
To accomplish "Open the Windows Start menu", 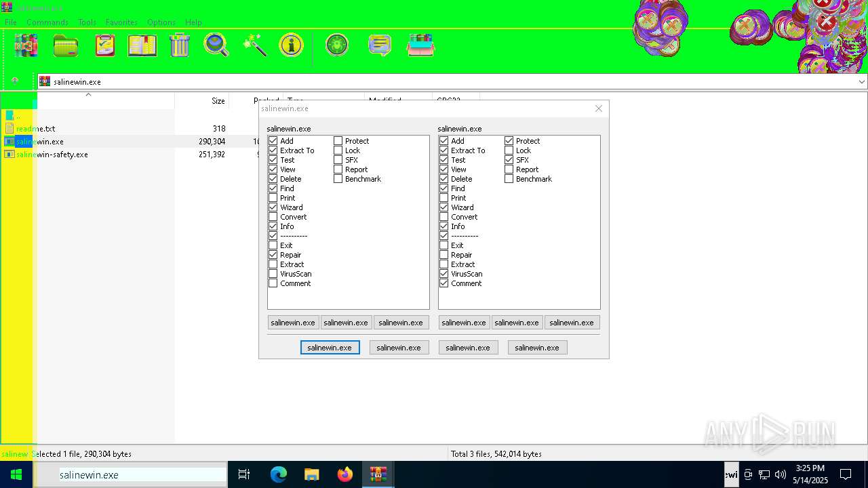I will pos(16,474).
